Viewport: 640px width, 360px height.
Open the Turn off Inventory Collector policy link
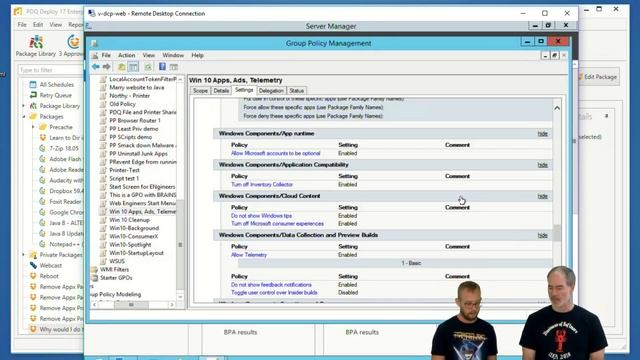(x=262, y=184)
